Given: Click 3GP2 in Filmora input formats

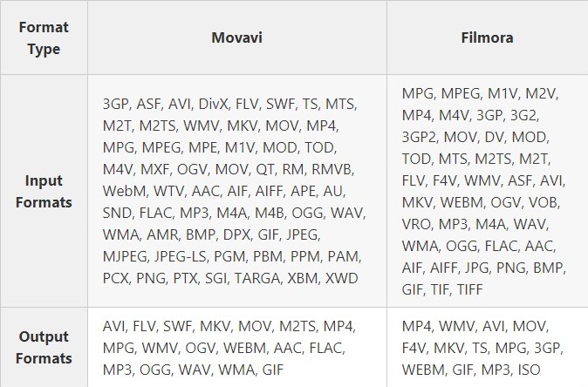Looking at the screenshot, I should (420, 137).
